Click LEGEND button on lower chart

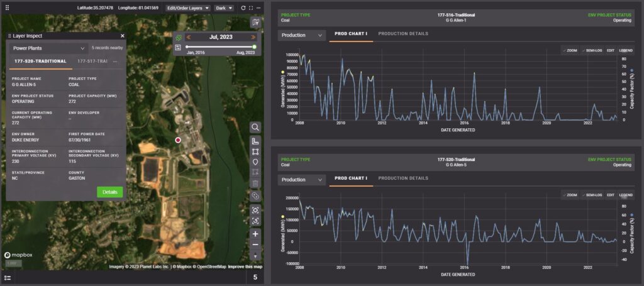pyautogui.click(x=626, y=195)
